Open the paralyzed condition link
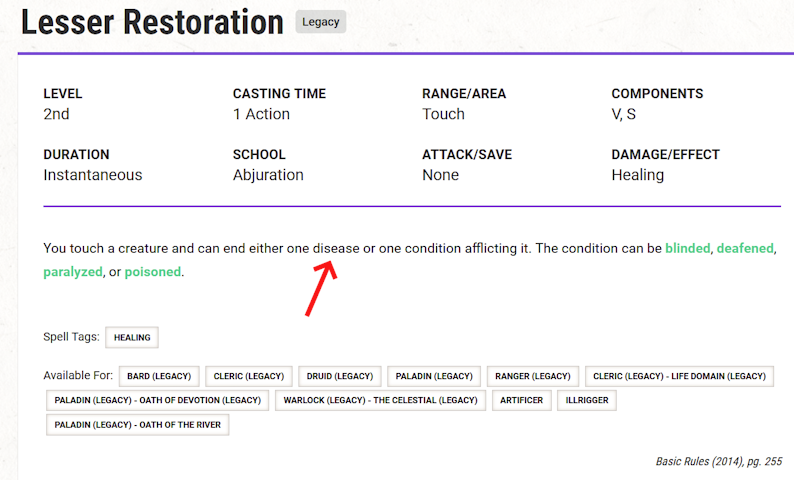Viewport: 794px width, 480px height. [x=73, y=272]
